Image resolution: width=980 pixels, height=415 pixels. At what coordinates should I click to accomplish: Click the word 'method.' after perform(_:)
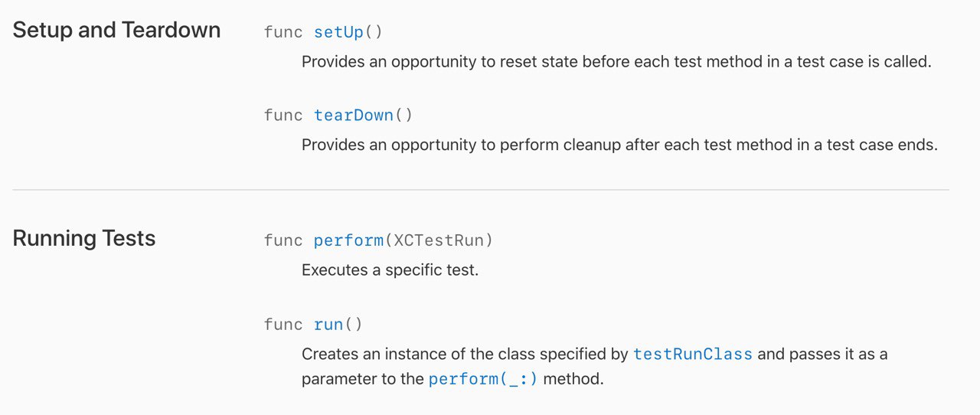[x=573, y=379]
